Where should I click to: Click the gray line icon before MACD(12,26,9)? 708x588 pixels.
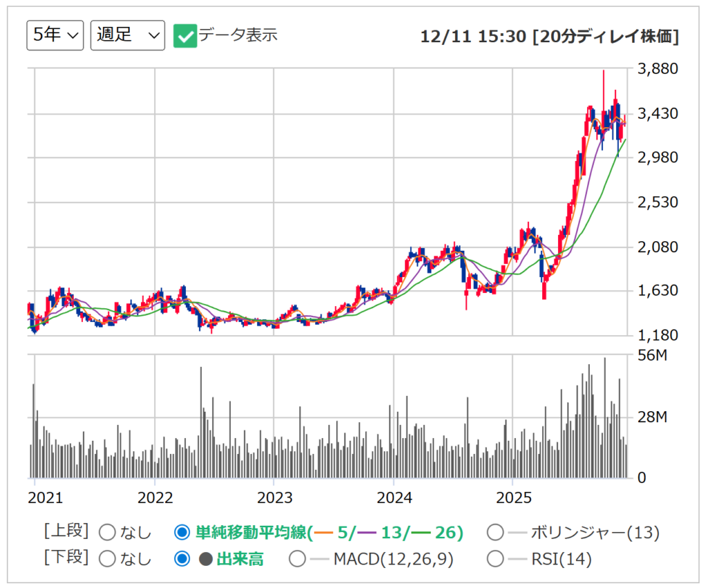tap(319, 558)
